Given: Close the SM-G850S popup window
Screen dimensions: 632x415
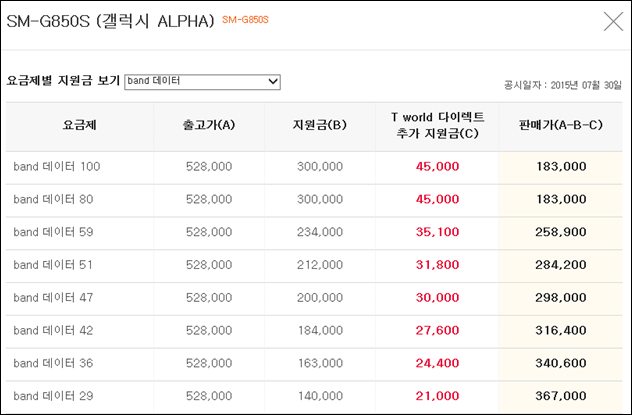Looking at the screenshot, I should click(613, 21).
